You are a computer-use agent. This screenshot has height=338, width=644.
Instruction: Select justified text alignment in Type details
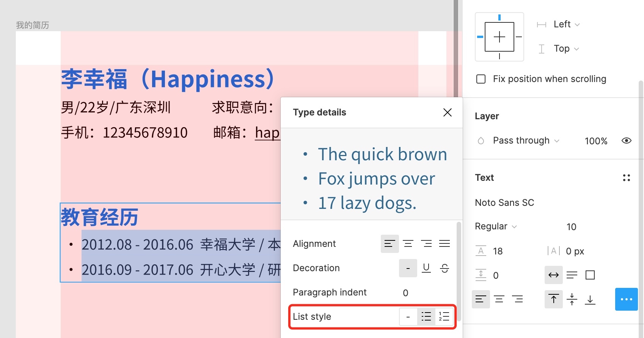point(445,244)
